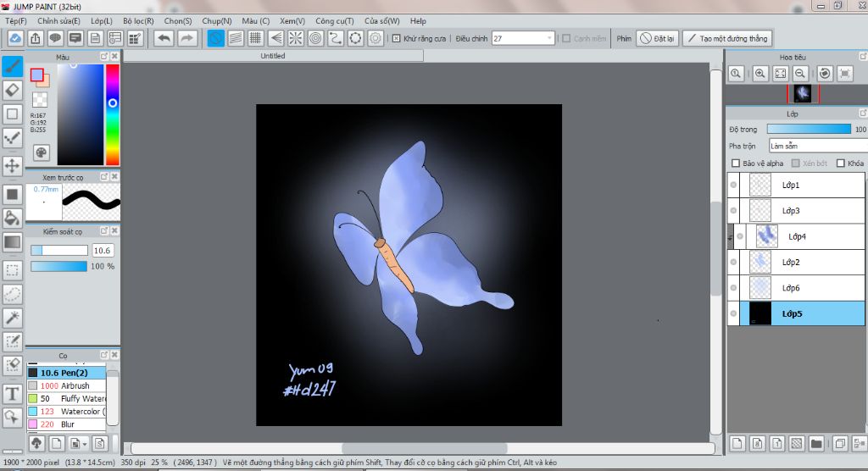
Task: Toggle visibility of layer Lớp3
Action: click(733, 210)
